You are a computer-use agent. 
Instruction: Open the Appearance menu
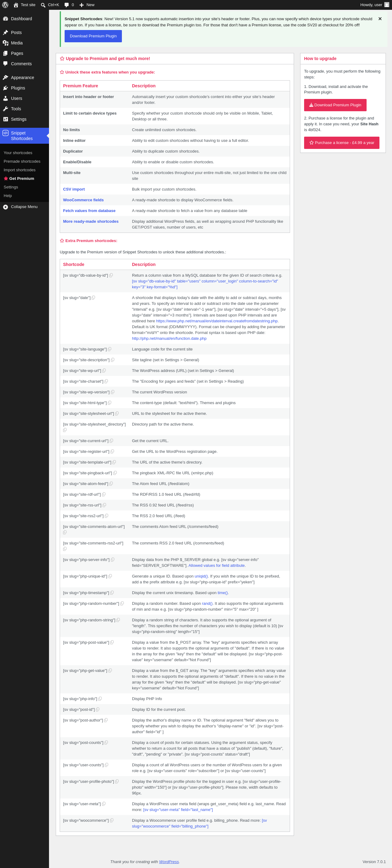(24, 78)
